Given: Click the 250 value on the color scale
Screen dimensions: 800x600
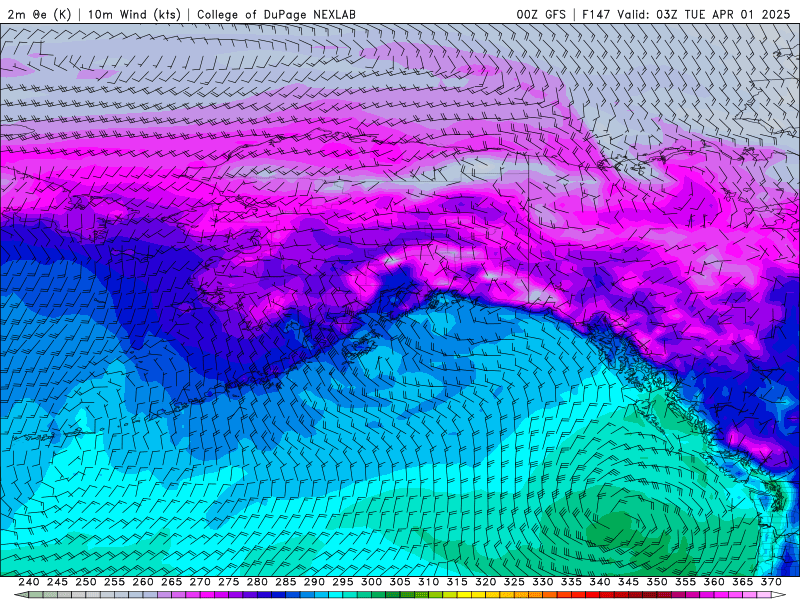Looking at the screenshot, I should pos(86,582).
